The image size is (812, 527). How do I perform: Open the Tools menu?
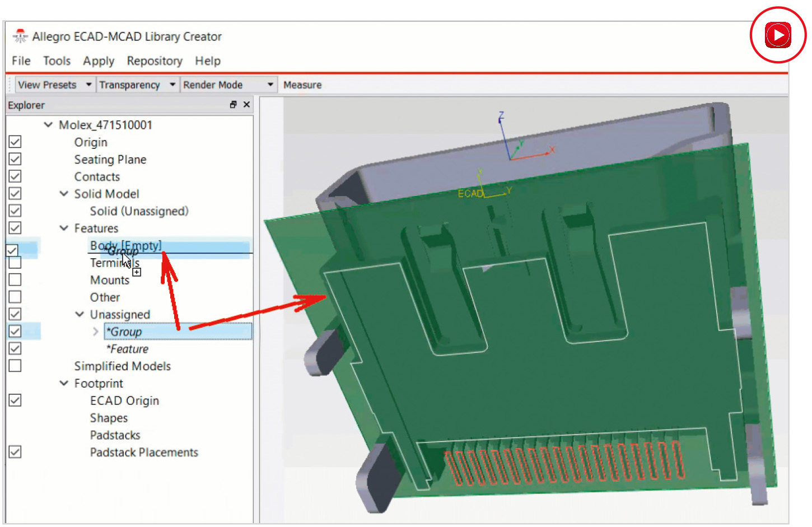[57, 60]
